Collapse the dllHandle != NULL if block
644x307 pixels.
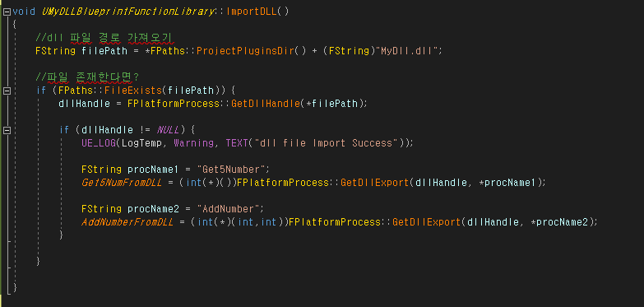[7, 130]
